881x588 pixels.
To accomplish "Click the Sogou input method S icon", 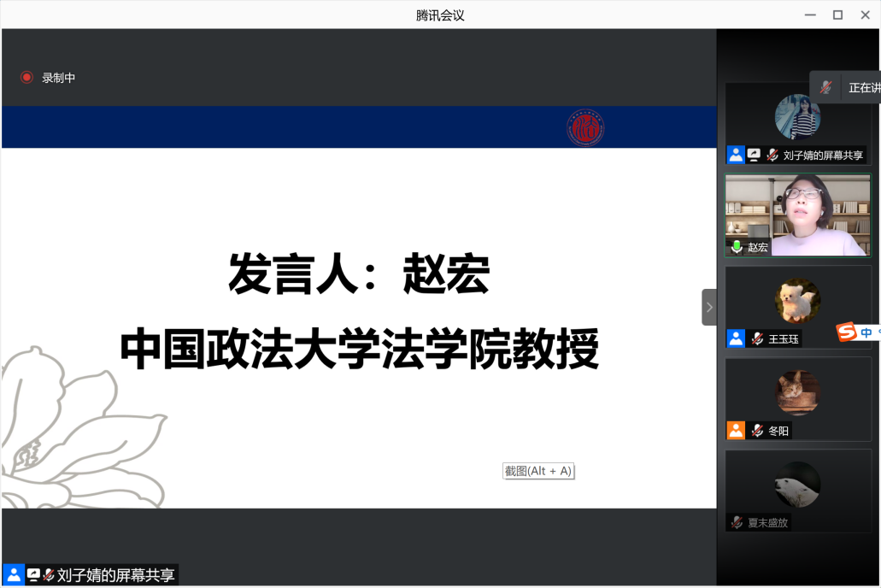I will tap(846, 332).
